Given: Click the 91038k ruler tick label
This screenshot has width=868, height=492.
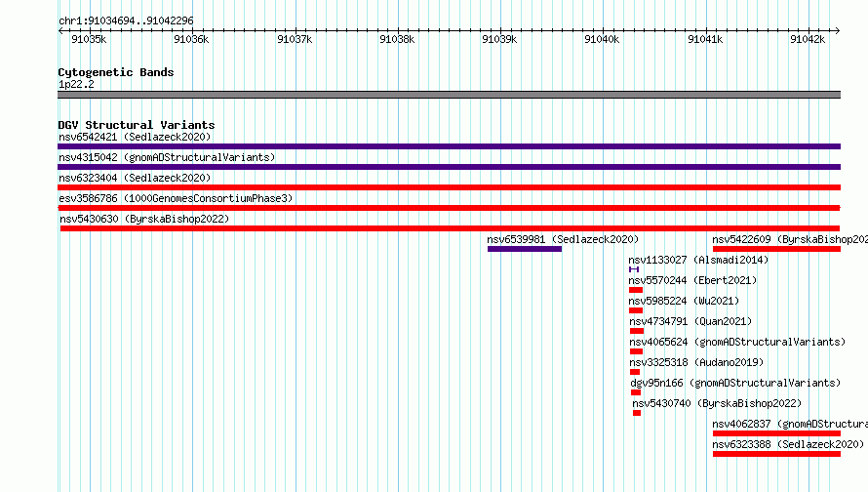Looking at the screenshot, I should [x=397, y=39].
